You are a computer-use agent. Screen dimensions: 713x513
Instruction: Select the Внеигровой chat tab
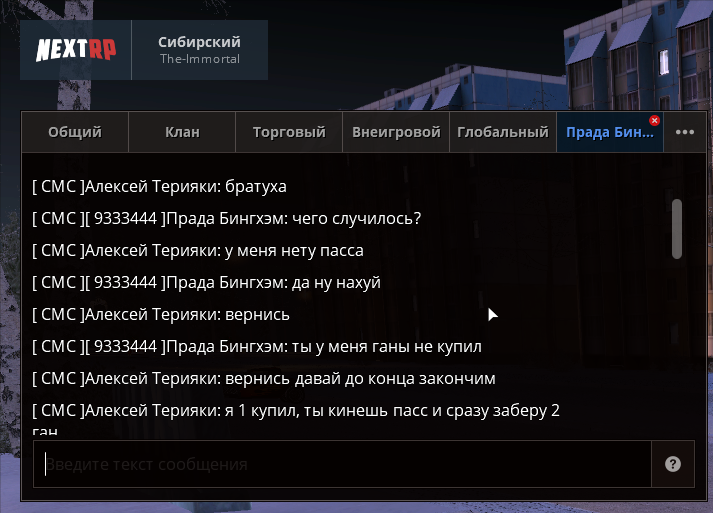tap(396, 132)
